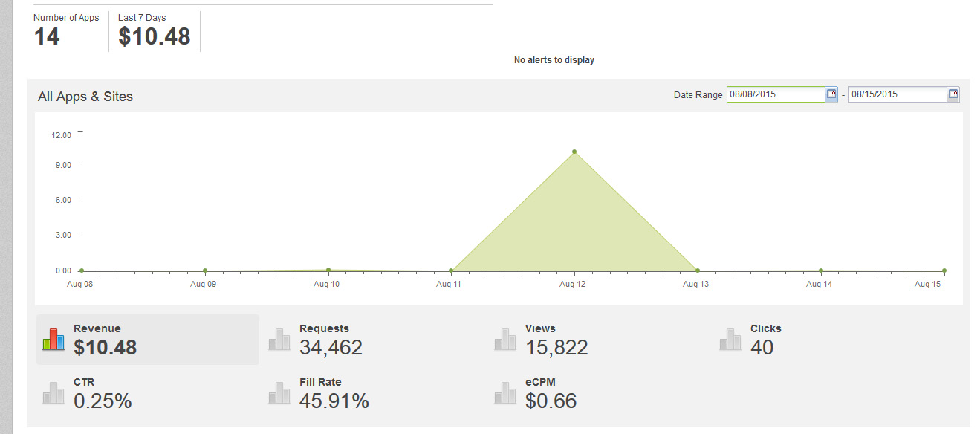
Task: Open the start date calendar picker icon
Action: point(831,94)
